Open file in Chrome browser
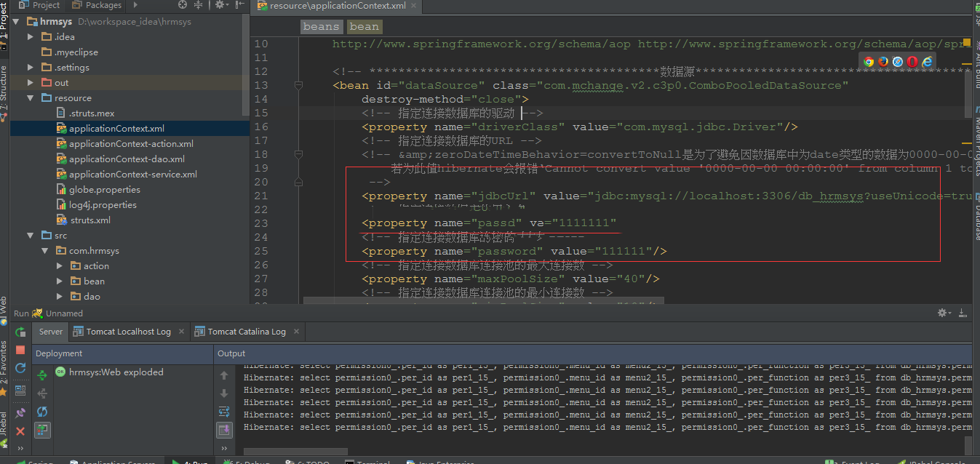 [868, 62]
